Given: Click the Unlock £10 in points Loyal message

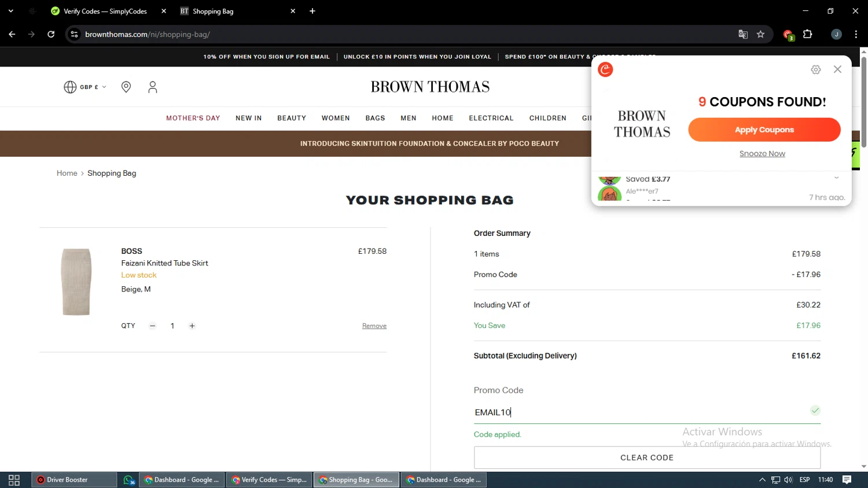Looking at the screenshot, I should pyautogui.click(x=417, y=57).
